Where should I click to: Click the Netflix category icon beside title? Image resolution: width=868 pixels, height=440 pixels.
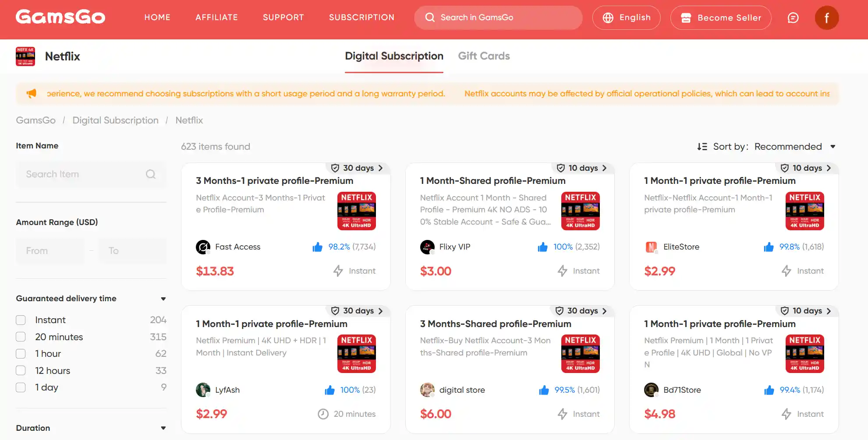(x=25, y=56)
